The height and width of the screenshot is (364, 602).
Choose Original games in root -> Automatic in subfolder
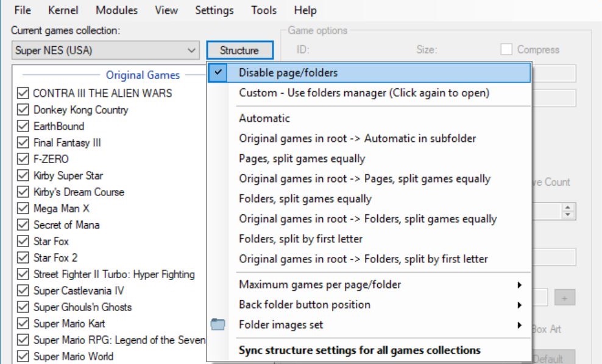[x=369, y=138]
